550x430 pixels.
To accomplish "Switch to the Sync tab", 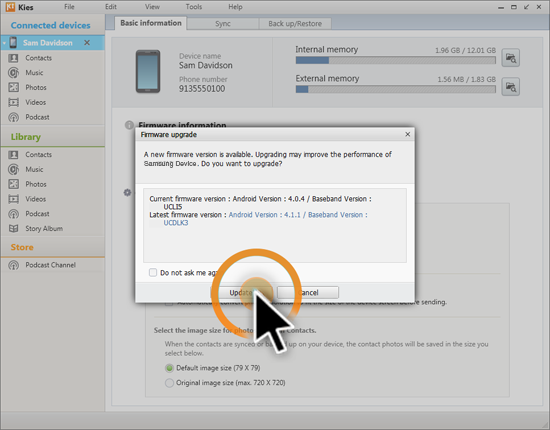I will coord(223,23).
